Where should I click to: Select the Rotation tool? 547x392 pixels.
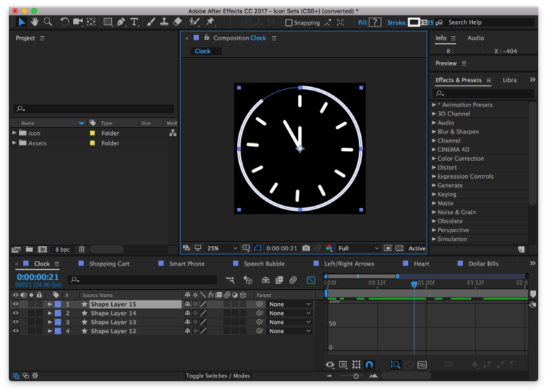pos(64,22)
